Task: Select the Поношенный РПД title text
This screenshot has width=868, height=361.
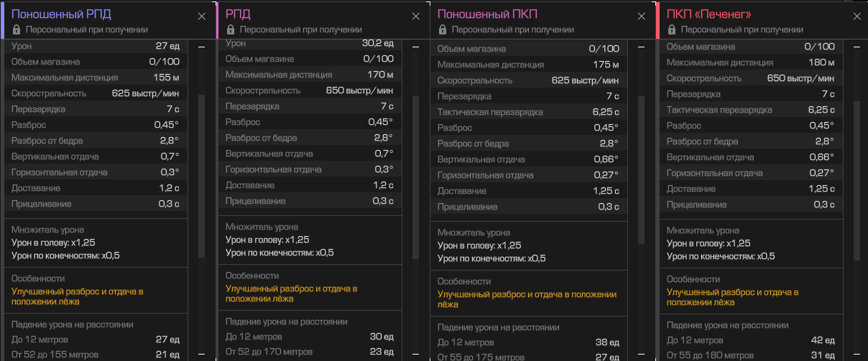Action: pyautogui.click(x=61, y=14)
